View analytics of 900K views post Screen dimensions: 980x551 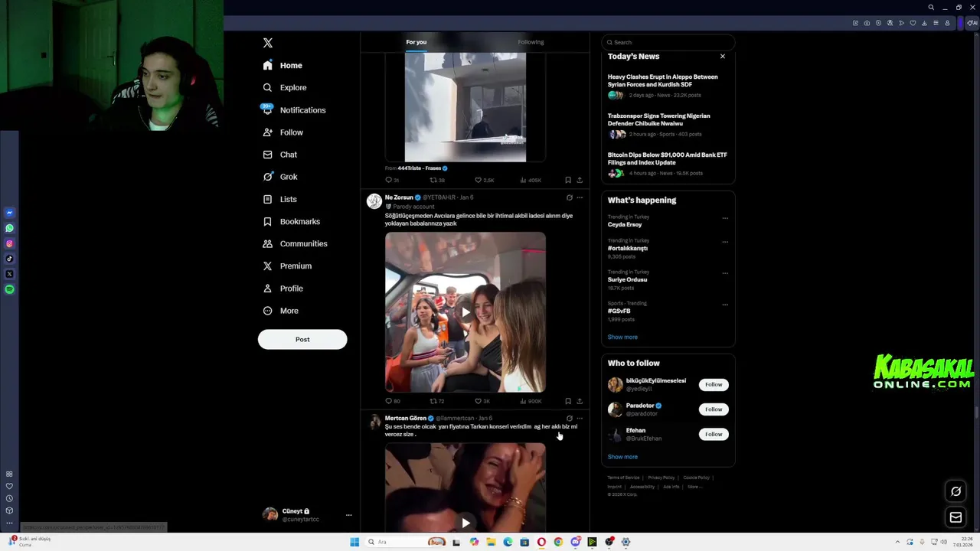[x=530, y=401]
